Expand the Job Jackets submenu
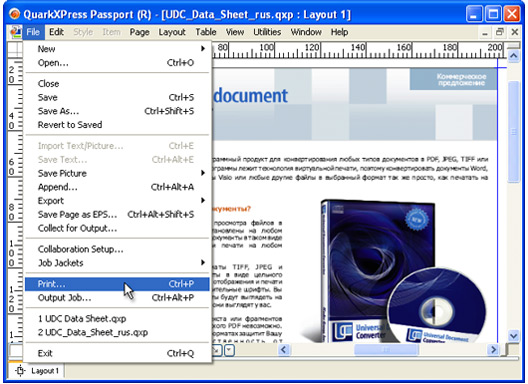Viewport: 528px width, 384px height. pos(117,263)
